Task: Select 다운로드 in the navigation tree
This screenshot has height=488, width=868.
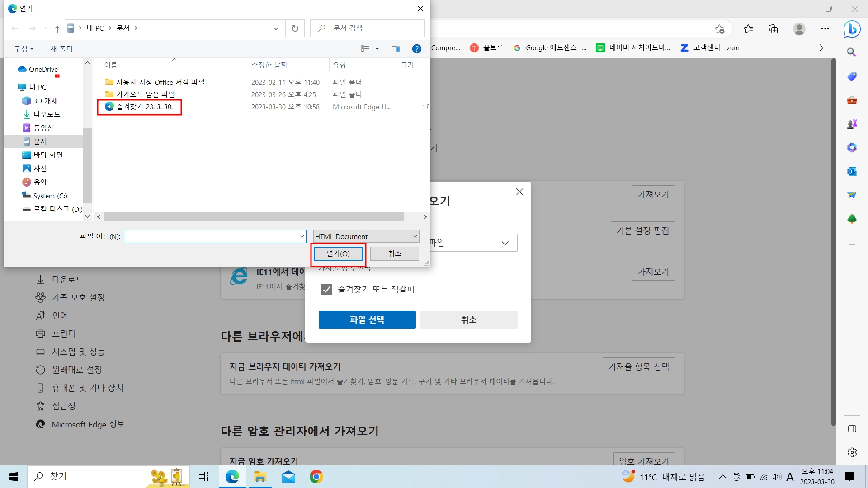Action: tap(47, 114)
